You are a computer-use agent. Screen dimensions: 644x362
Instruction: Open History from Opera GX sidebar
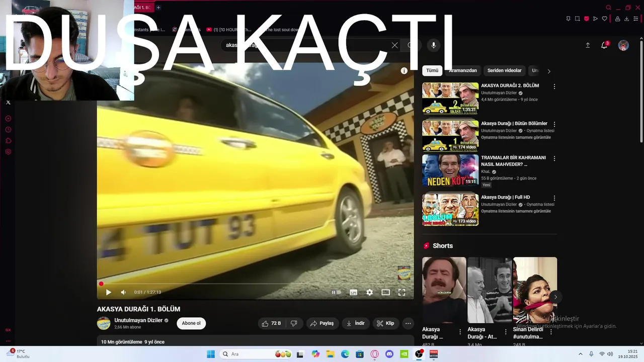tap(8, 130)
